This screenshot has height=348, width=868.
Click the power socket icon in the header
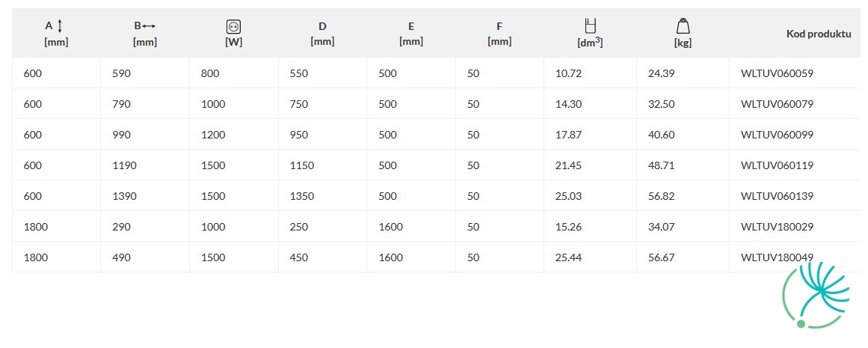click(233, 27)
